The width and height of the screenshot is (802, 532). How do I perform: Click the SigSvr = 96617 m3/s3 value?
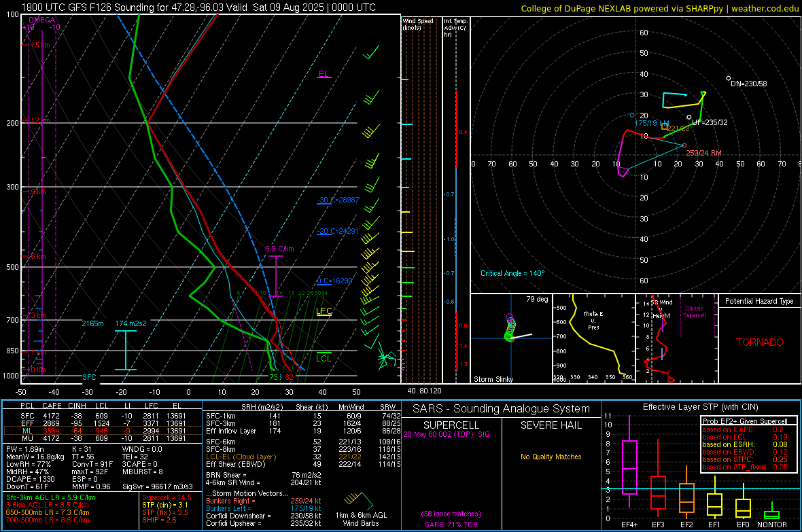pyautogui.click(x=158, y=486)
